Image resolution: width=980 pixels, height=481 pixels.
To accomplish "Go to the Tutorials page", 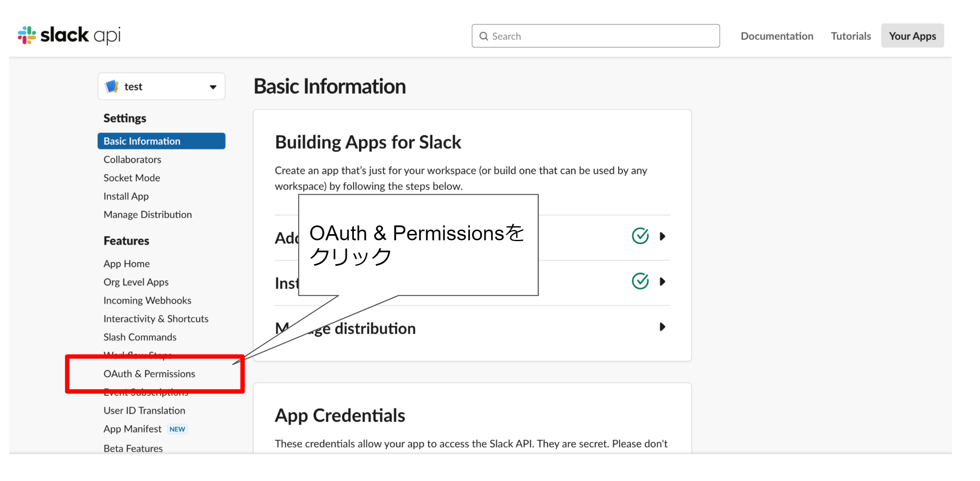I will (850, 36).
